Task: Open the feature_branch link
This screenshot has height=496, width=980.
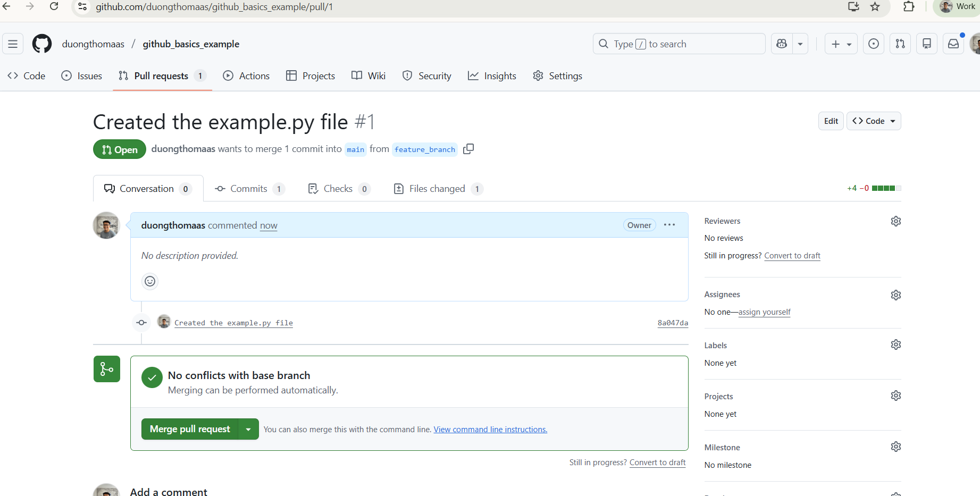Action: tap(425, 149)
